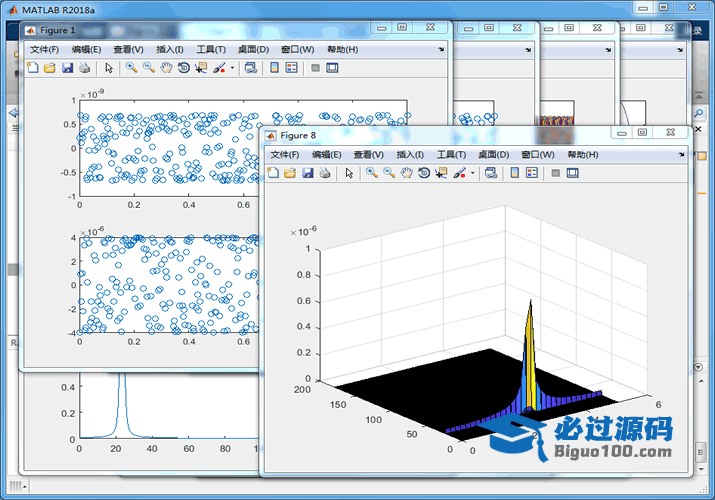Toggle Pan hand tool in Figure 8
Viewport: 715px width, 500px height.
pos(407,173)
